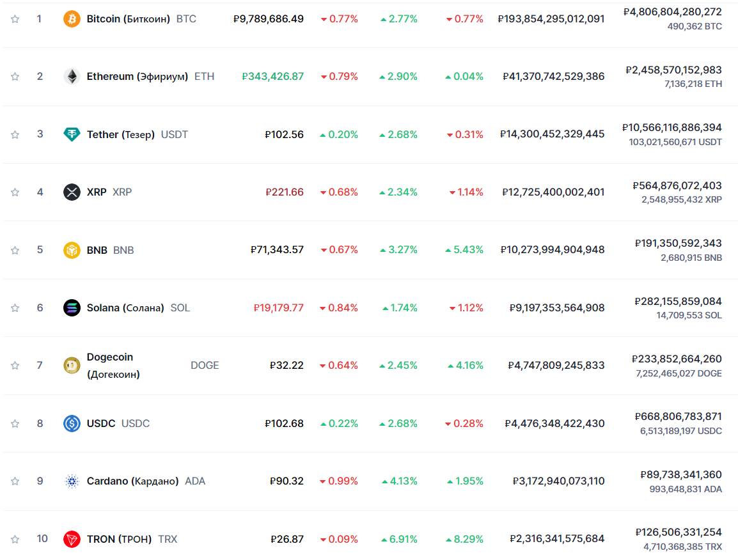Click the XRP logo icon
Viewport: 738px width, 560px height.
(72, 192)
